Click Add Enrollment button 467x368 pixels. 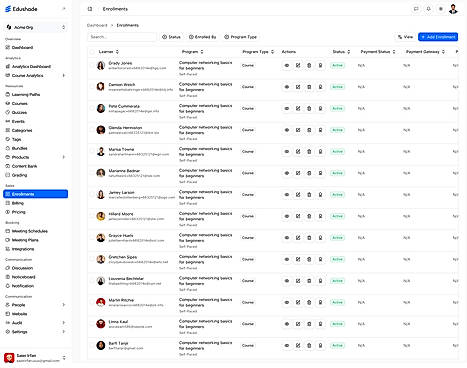pyautogui.click(x=438, y=37)
